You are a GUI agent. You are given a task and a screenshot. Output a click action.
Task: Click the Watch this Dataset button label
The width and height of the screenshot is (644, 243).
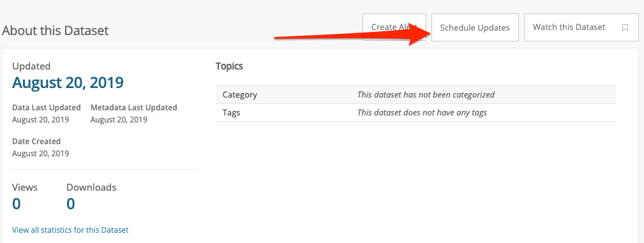coord(569,27)
